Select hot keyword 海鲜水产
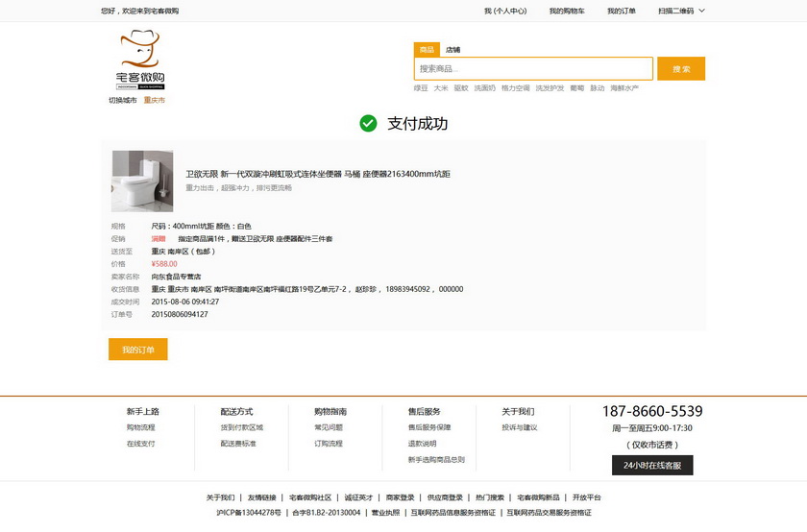This screenshot has height=532, width=807. click(x=624, y=88)
